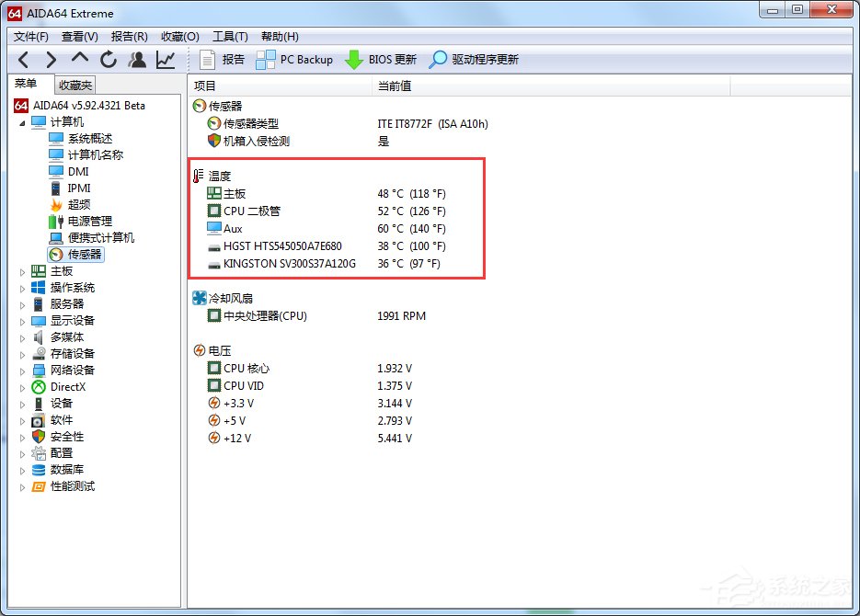Refresh the sensor readings

pos(108,59)
